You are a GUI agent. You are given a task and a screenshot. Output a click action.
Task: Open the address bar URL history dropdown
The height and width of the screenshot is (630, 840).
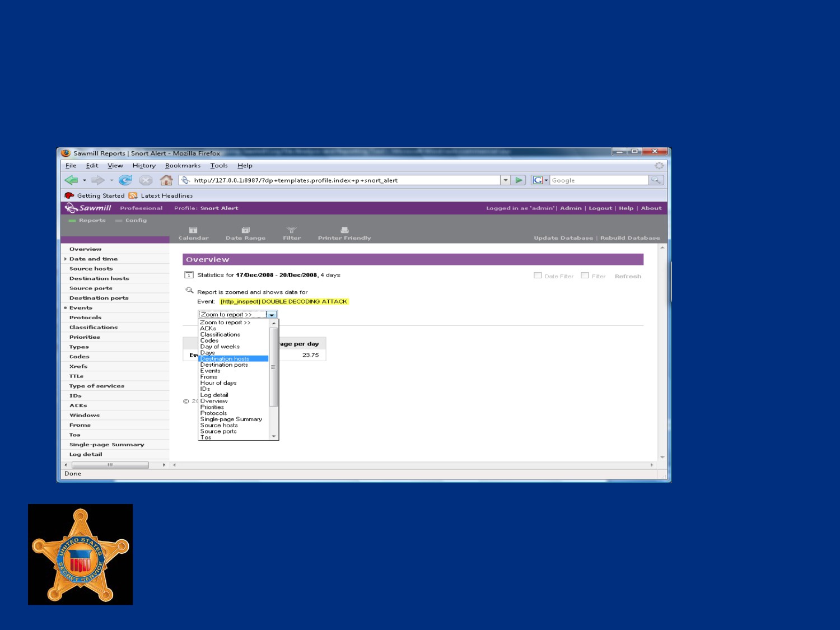(506, 180)
